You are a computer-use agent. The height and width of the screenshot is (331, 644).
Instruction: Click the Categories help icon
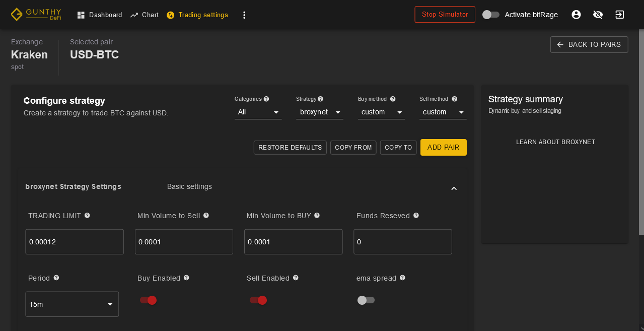(266, 99)
